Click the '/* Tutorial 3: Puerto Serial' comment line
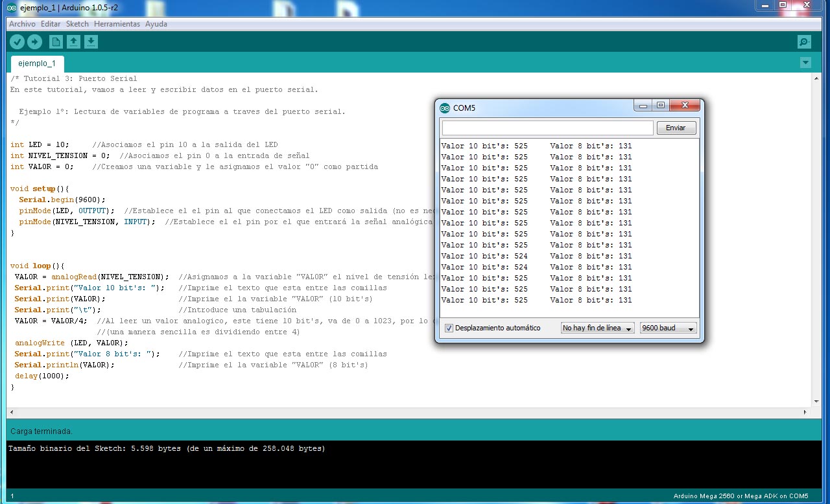This screenshot has height=504, width=830. coord(74,78)
